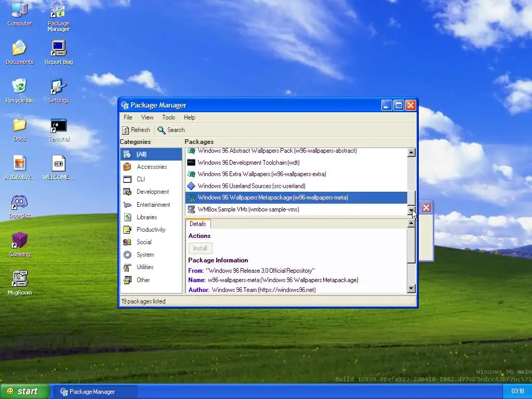Switch to the Details tab
Screen dimensions: 532x399
[198, 224]
